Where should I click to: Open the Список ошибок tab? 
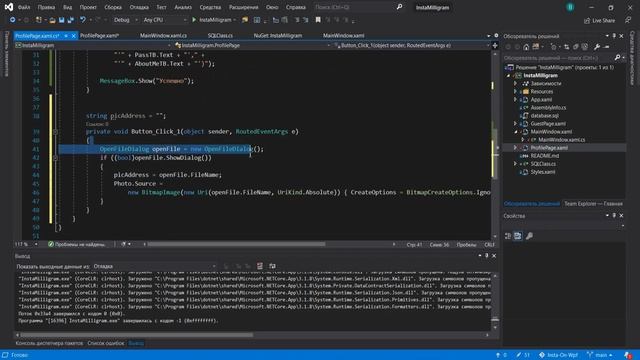[106, 343]
